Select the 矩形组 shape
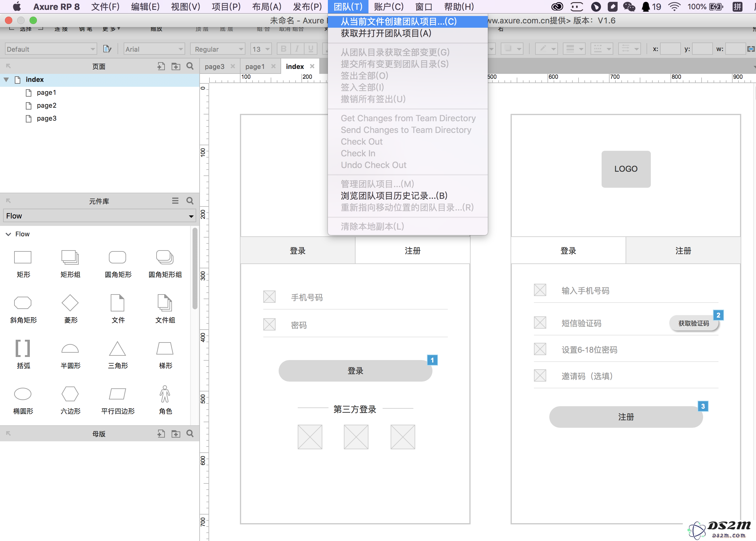The image size is (756, 541). point(70,257)
